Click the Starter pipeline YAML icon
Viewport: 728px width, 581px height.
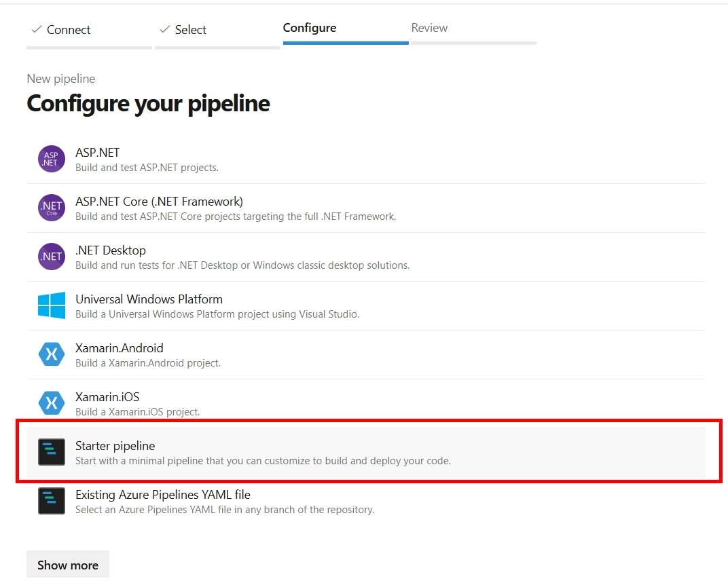[x=52, y=451]
